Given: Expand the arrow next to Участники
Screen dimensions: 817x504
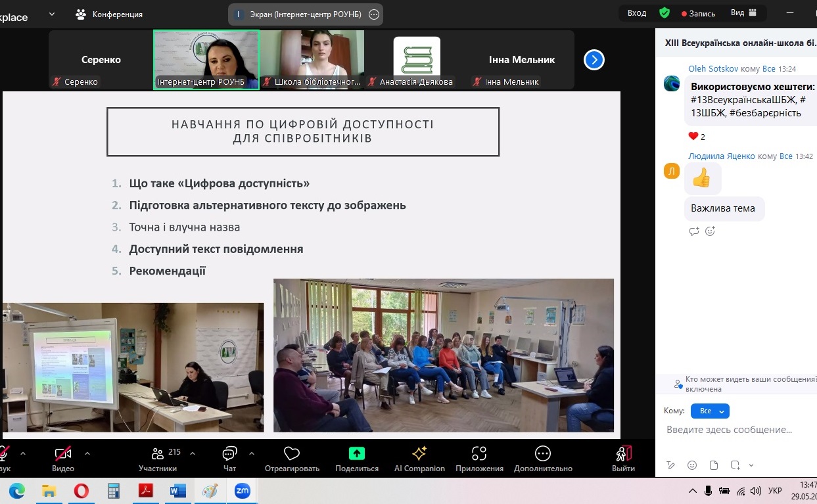Looking at the screenshot, I should point(193,453).
